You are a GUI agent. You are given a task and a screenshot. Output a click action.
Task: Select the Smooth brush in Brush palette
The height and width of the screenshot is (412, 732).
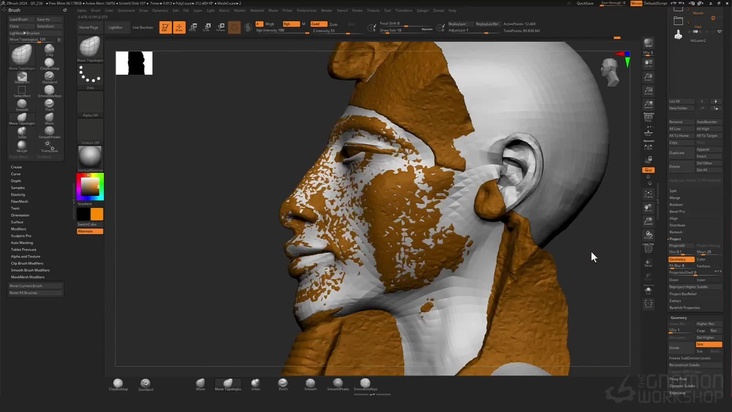pos(22,105)
